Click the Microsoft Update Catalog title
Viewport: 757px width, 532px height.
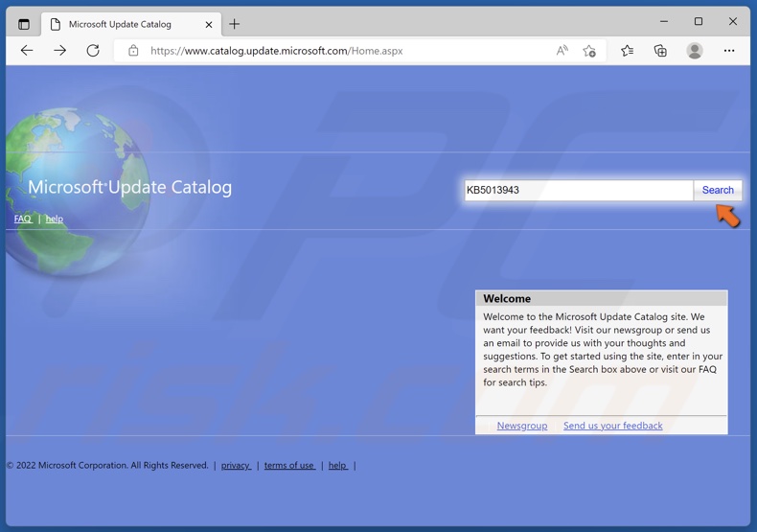pos(130,187)
